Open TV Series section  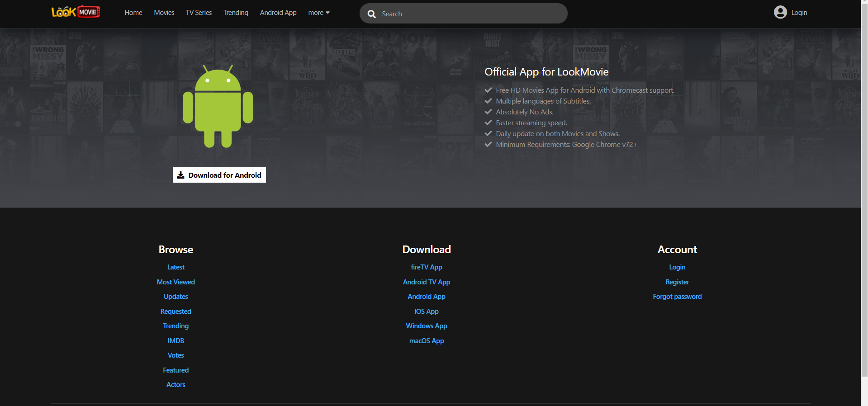coord(199,13)
